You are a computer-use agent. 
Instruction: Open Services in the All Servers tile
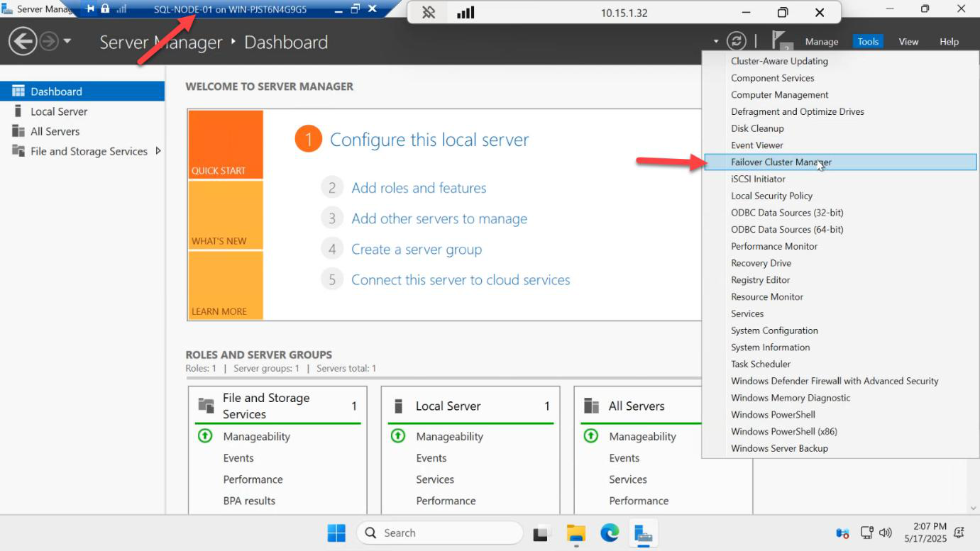point(628,479)
